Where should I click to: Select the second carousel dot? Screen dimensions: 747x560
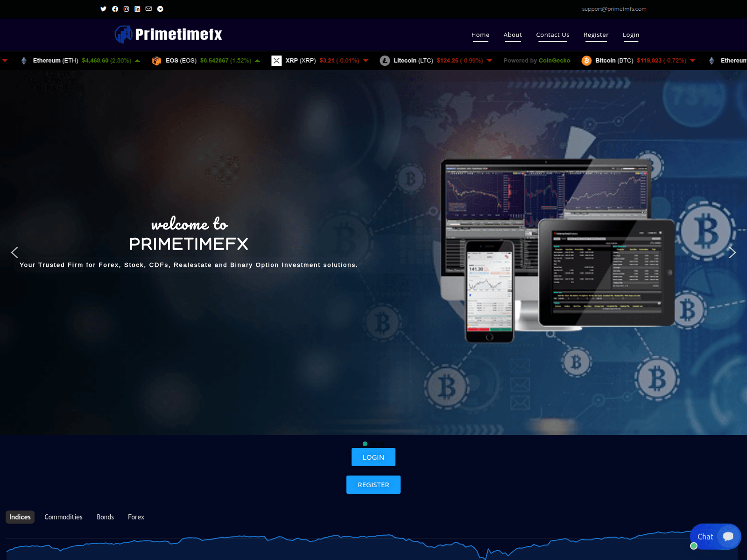click(373, 444)
